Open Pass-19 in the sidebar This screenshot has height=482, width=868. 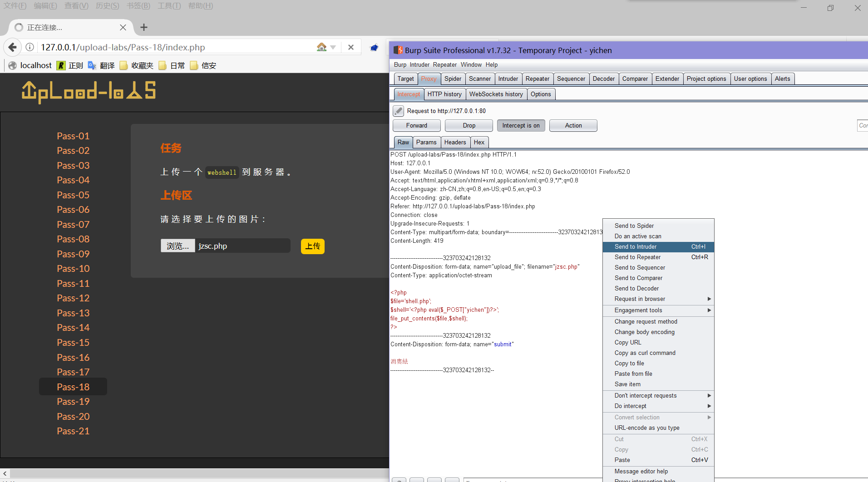73,402
